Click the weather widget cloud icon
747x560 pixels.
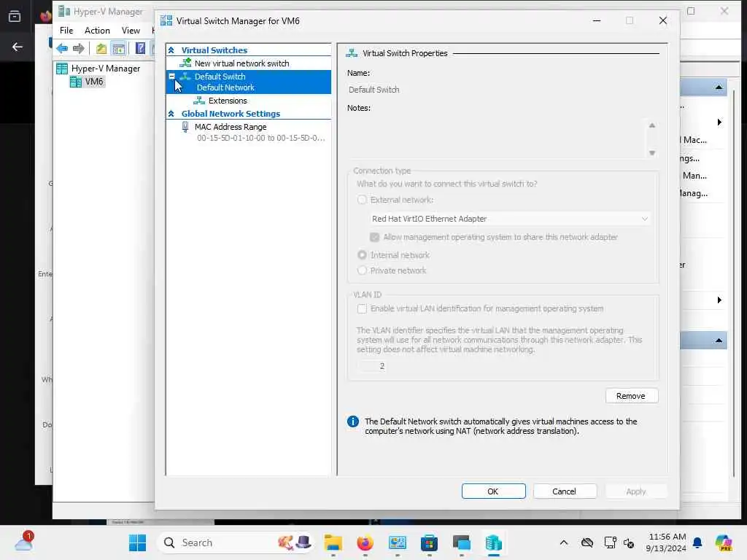point(23,542)
